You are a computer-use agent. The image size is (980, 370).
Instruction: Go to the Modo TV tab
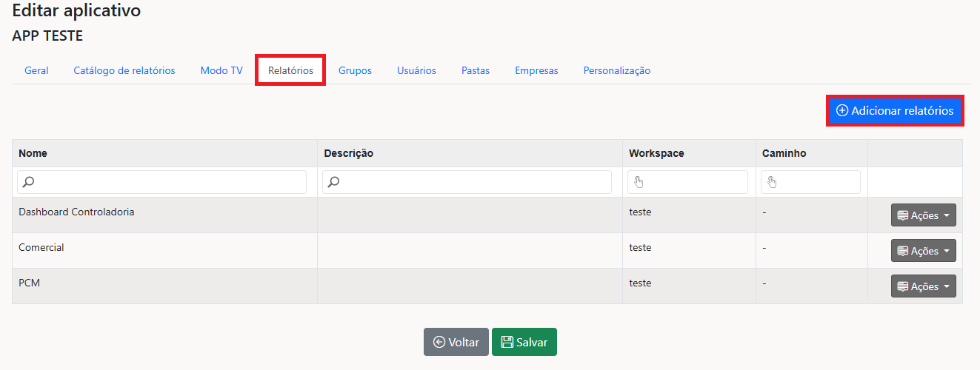(x=221, y=71)
